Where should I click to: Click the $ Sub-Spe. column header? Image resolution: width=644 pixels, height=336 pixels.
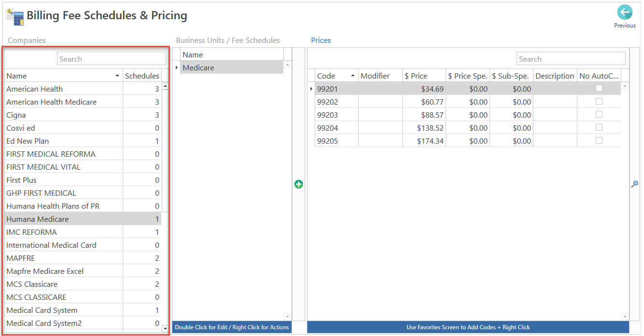tap(511, 76)
